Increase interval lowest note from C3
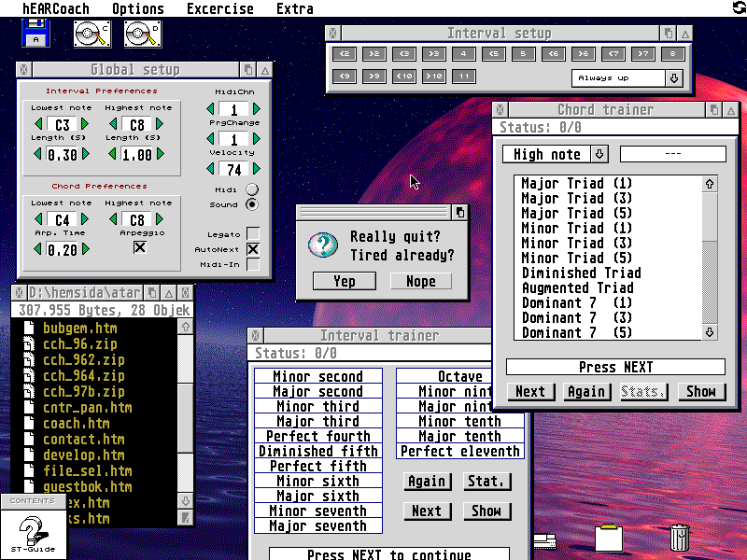This screenshot has height=560, width=747. [x=85, y=124]
